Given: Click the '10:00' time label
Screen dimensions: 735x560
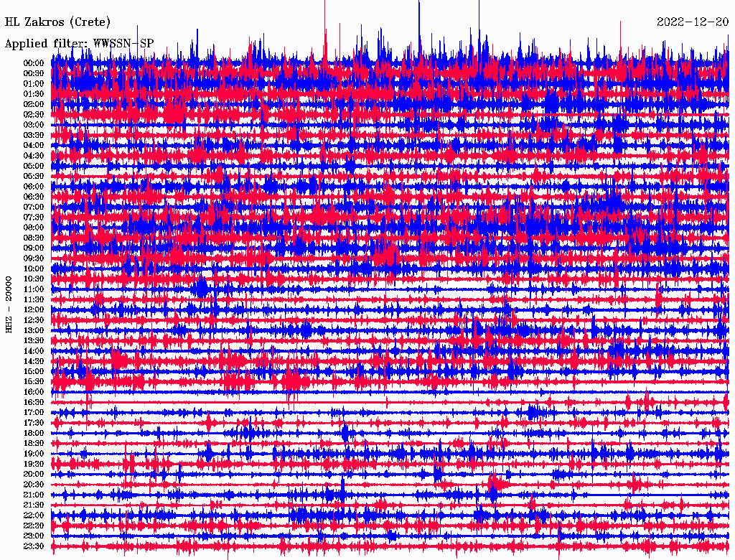Looking at the screenshot, I should click(x=34, y=269).
